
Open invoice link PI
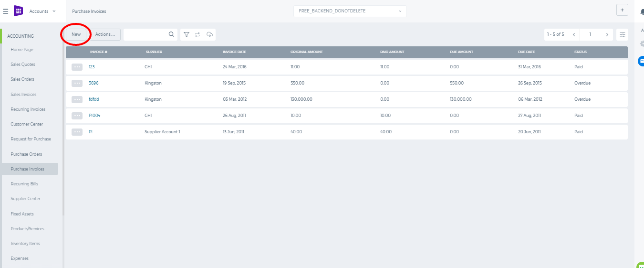[x=91, y=132]
